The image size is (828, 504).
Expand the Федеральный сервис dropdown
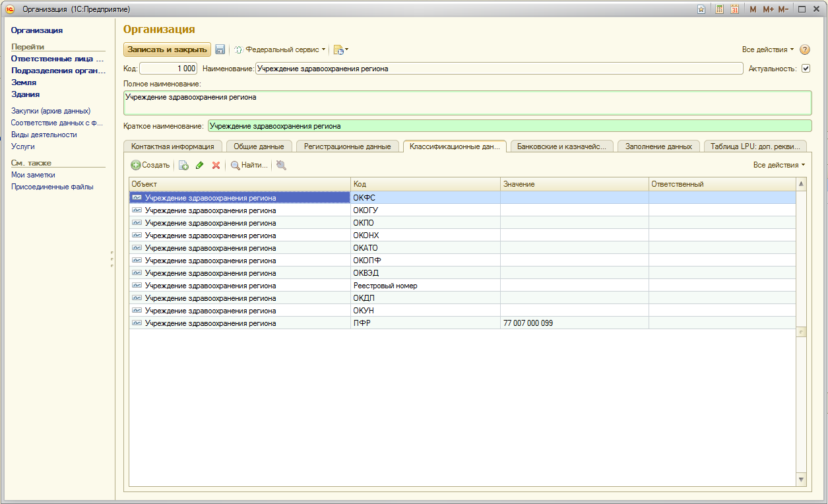coord(280,49)
